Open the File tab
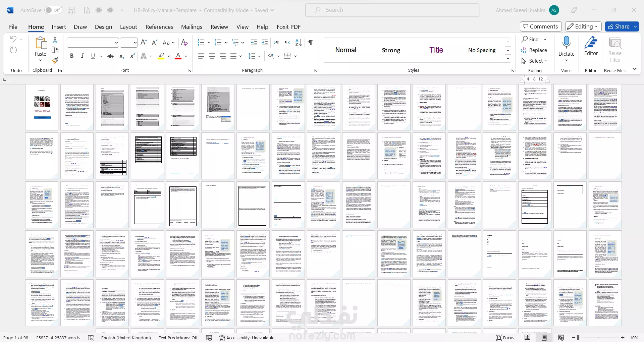The width and height of the screenshot is (644, 342). pos(13,27)
